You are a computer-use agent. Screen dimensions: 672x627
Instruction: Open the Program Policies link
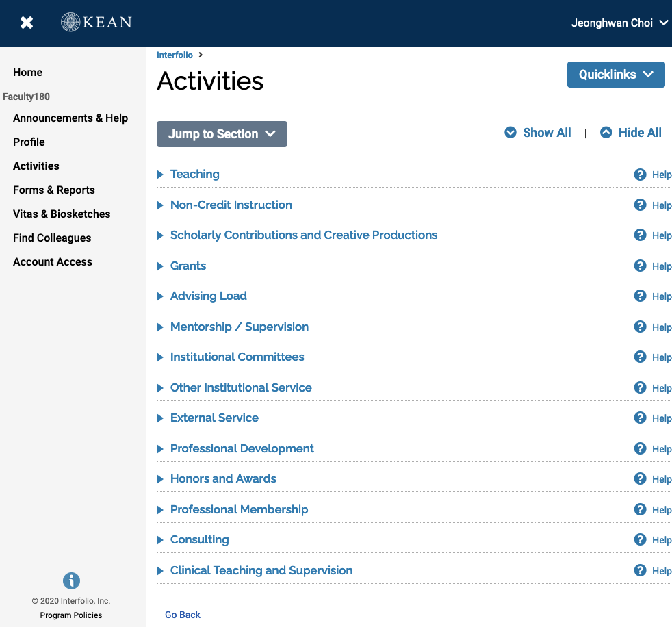(71, 615)
